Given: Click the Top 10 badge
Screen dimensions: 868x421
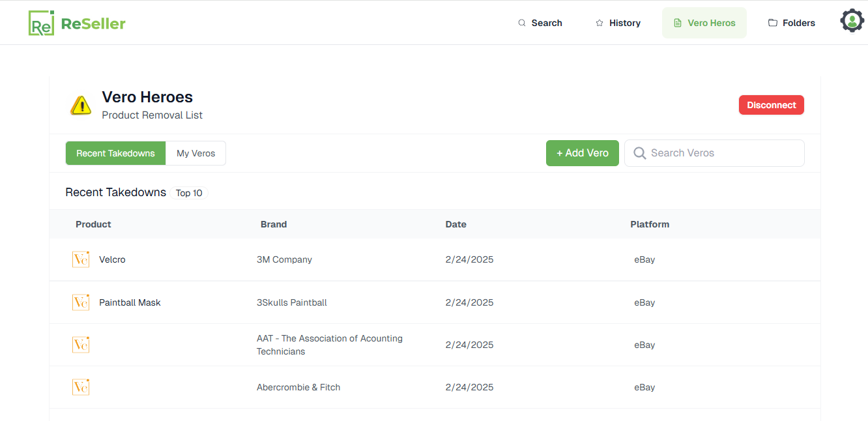Looking at the screenshot, I should tap(189, 193).
